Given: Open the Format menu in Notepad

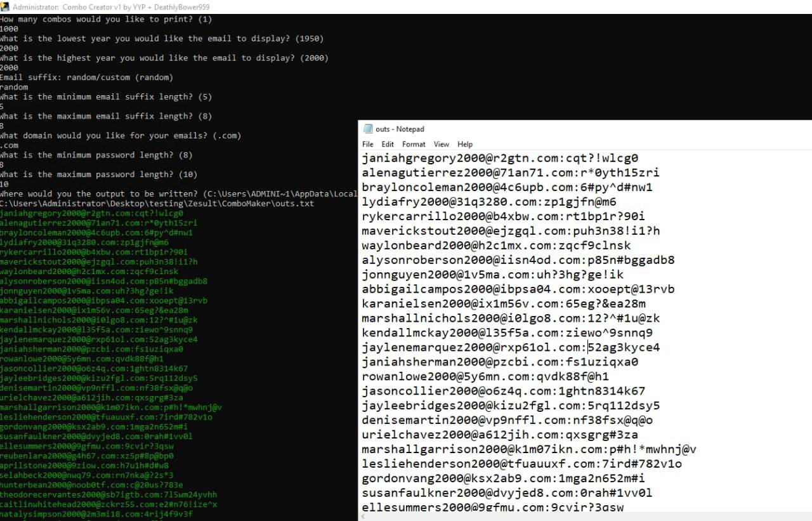Looking at the screenshot, I should pyautogui.click(x=414, y=145).
